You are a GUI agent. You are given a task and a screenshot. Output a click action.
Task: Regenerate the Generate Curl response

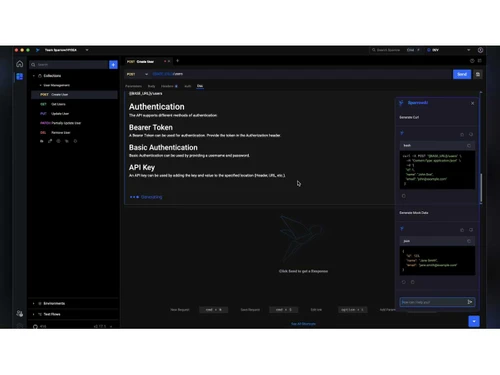404,196
